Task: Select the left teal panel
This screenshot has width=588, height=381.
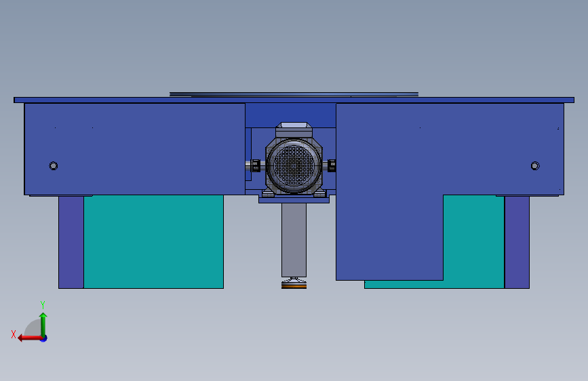Action: (x=153, y=241)
